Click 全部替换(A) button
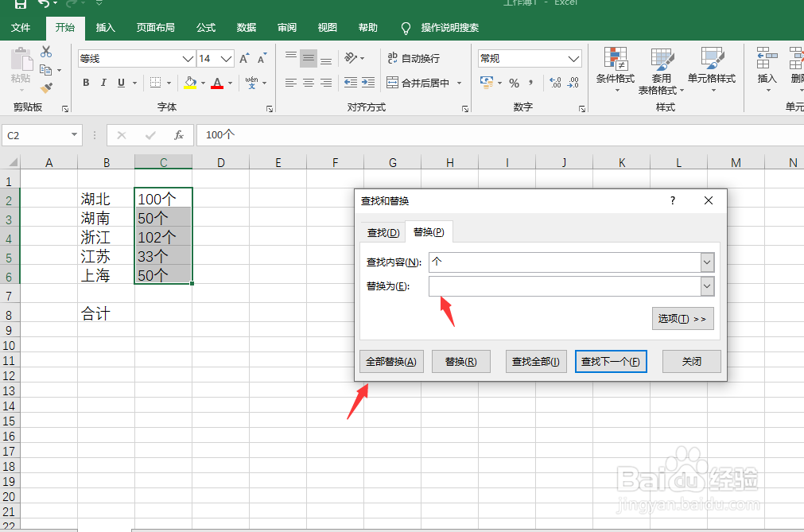 point(391,361)
